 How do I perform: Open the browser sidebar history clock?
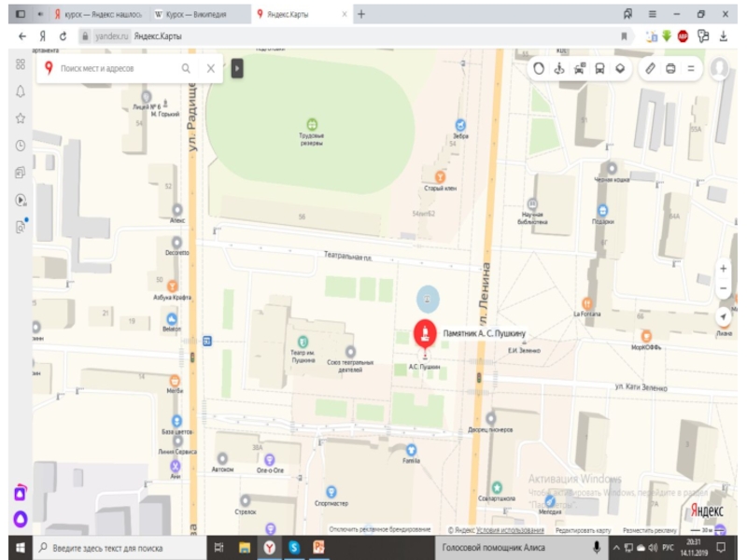click(21, 146)
